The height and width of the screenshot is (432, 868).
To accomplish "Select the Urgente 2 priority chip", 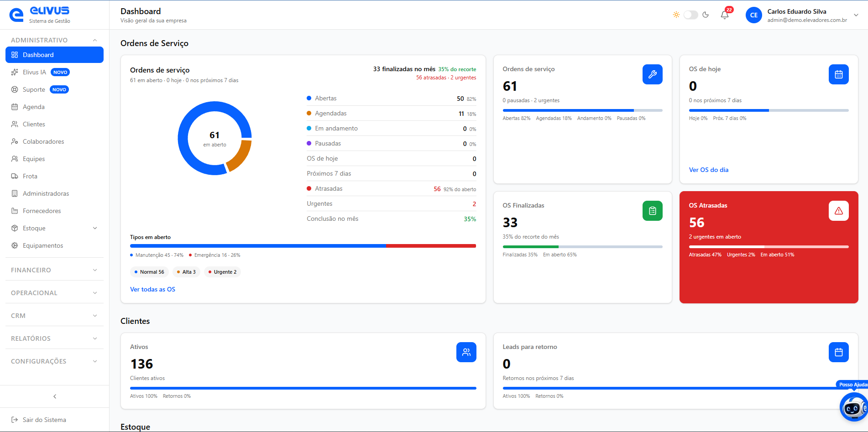I will click(x=223, y=272).
